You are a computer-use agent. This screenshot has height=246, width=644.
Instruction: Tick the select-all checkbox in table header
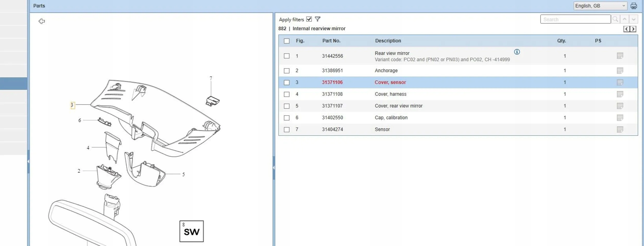(286, 41)
